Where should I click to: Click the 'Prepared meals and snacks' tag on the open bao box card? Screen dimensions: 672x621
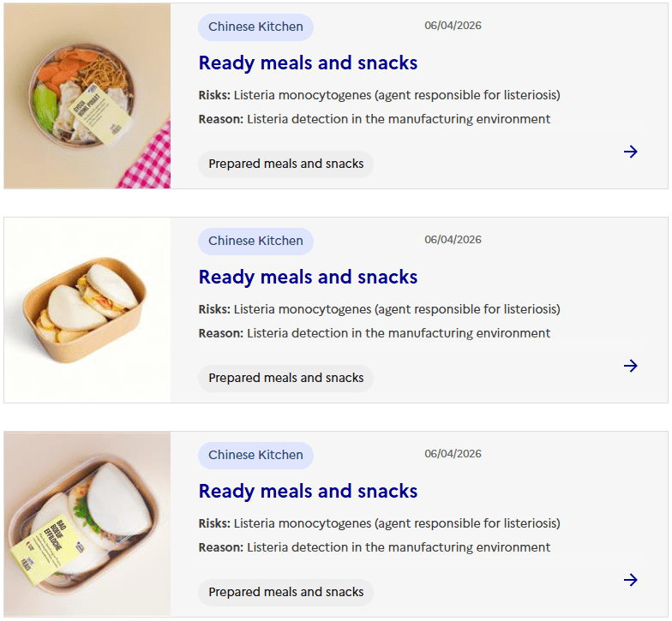[285, 378]
